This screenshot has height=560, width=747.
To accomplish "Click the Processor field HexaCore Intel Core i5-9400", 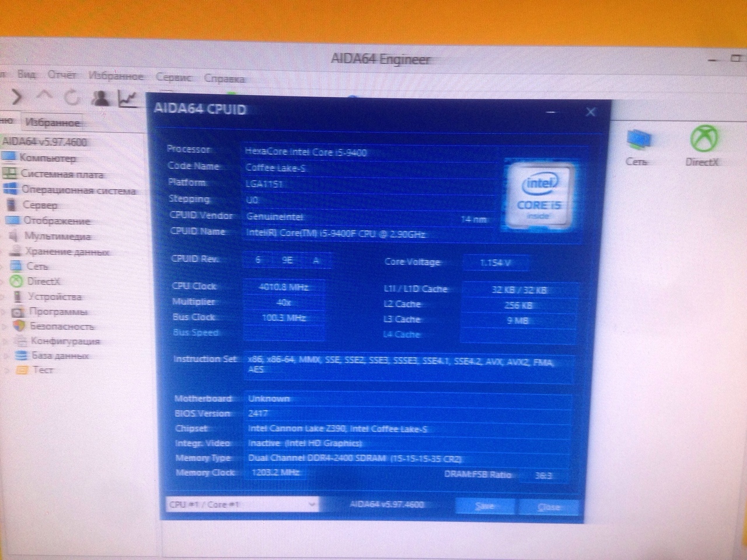I will (x=306, y=152).
